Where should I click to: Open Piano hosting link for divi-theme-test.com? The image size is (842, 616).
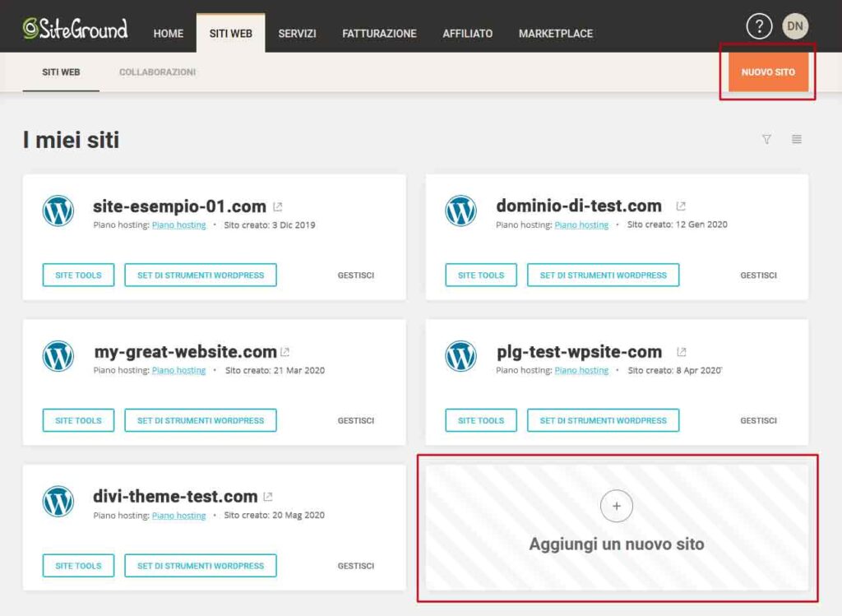[x=178, y=516]
